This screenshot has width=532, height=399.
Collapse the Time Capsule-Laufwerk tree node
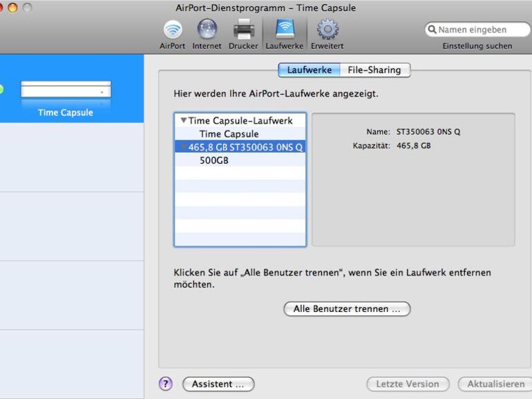[183, 121]
